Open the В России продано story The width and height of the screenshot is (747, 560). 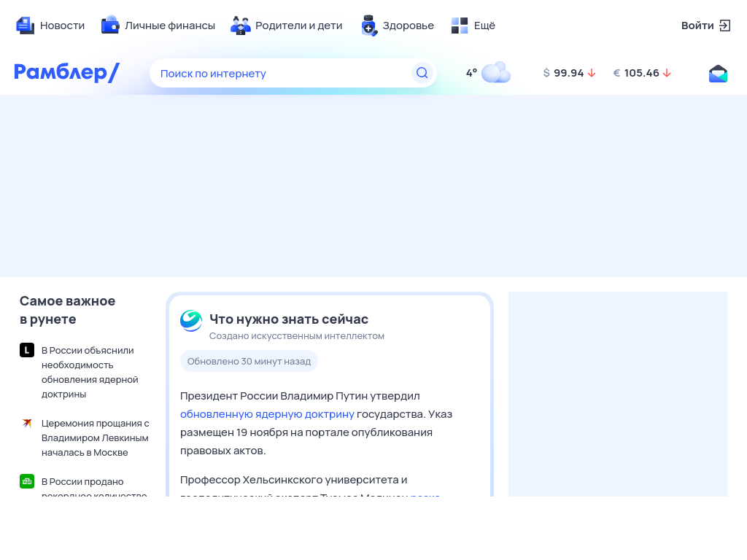coord(94,486)
